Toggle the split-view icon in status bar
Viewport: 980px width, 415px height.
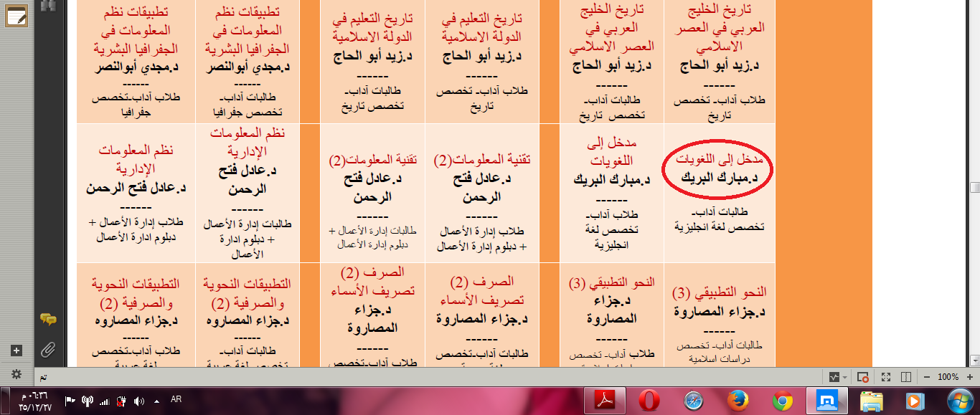coord(906,377)
